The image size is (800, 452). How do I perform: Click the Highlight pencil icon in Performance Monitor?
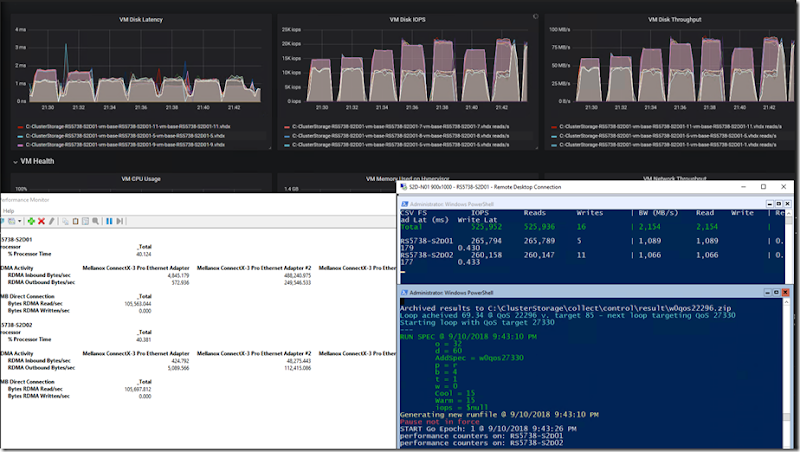(52, 220)
